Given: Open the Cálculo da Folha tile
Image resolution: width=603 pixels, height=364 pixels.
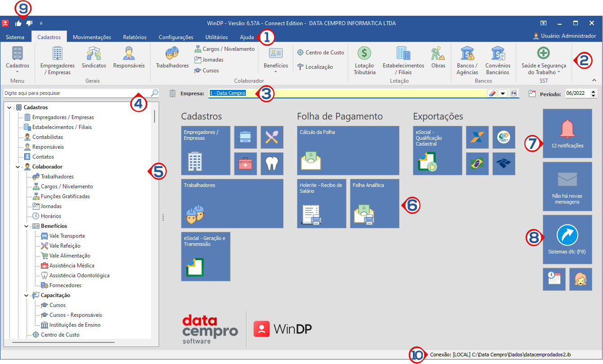Looking at the screenshot, I should tap(348, 150).
